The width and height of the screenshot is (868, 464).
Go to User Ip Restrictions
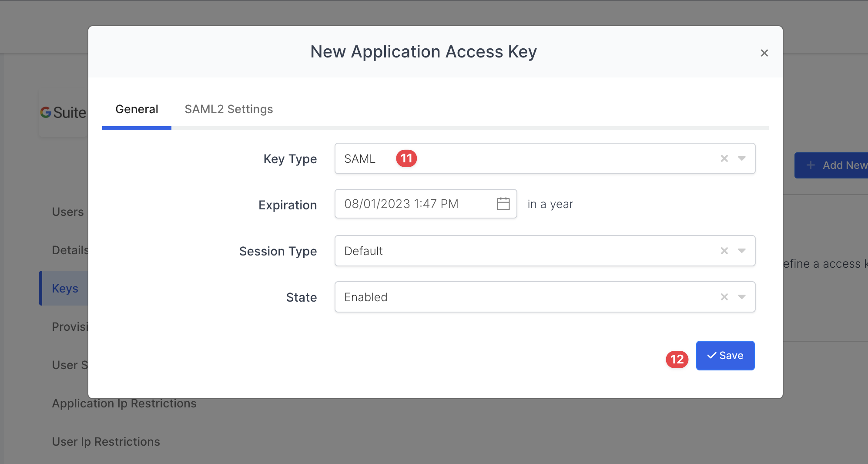click(x=106, y=442)
